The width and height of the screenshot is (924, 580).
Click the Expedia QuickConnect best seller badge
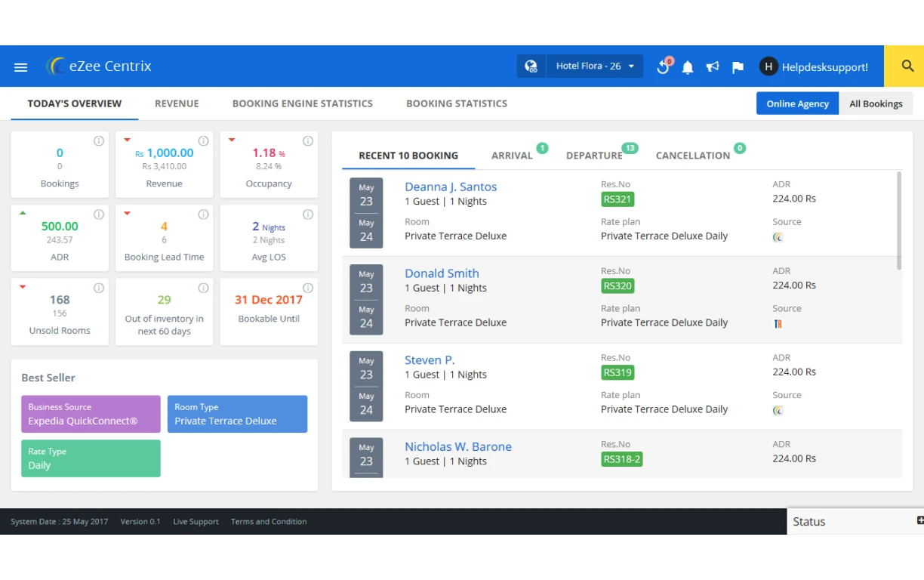[x=91, y=414]
